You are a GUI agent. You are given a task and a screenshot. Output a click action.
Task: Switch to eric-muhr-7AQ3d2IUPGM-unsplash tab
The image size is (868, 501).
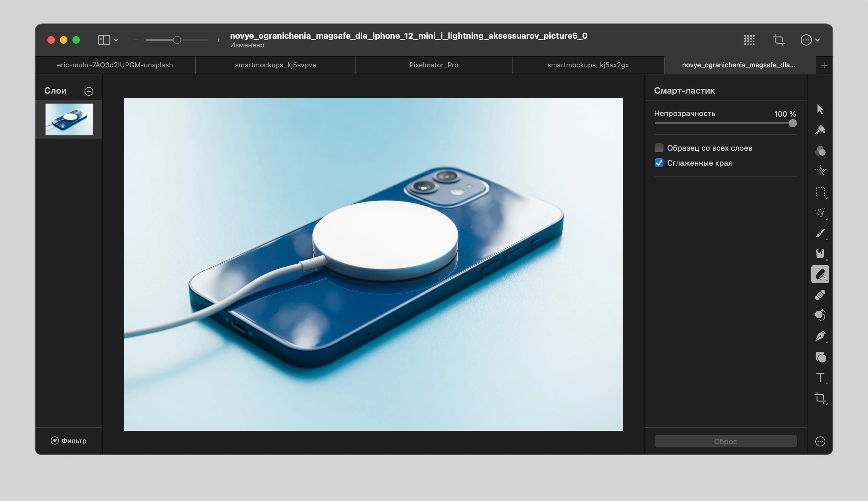pyautogui.click(x=115, y=65)
